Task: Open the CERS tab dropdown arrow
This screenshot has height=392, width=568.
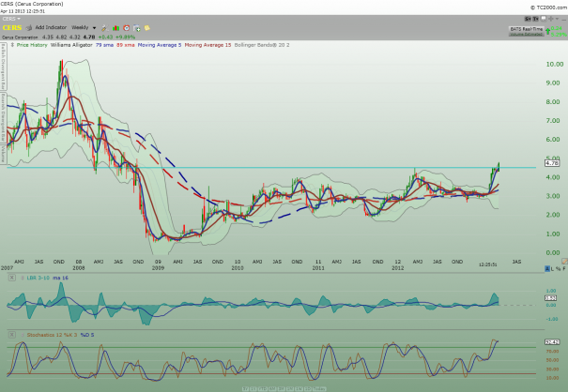Action: pos(19,19)
